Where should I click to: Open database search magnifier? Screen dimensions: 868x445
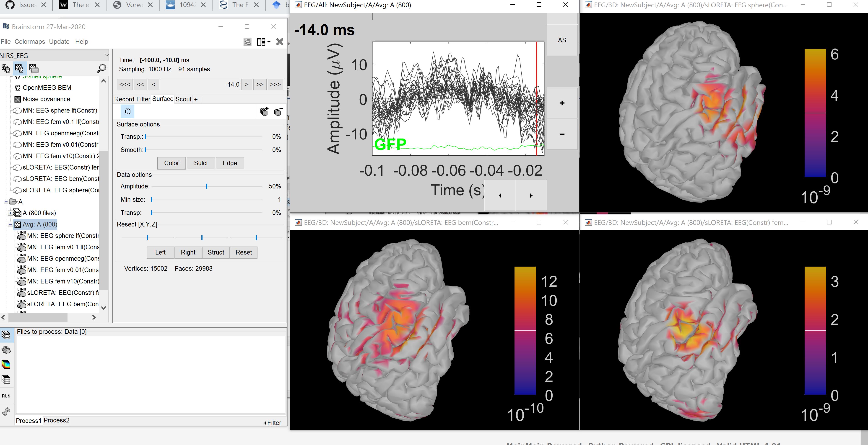[x=101, y=68]
